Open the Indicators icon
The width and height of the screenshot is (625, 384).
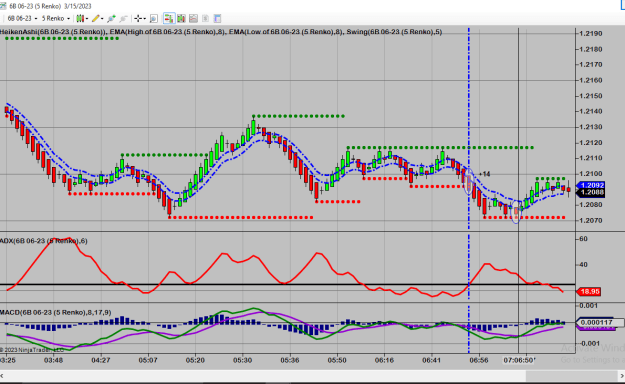[x=193, y=18]
